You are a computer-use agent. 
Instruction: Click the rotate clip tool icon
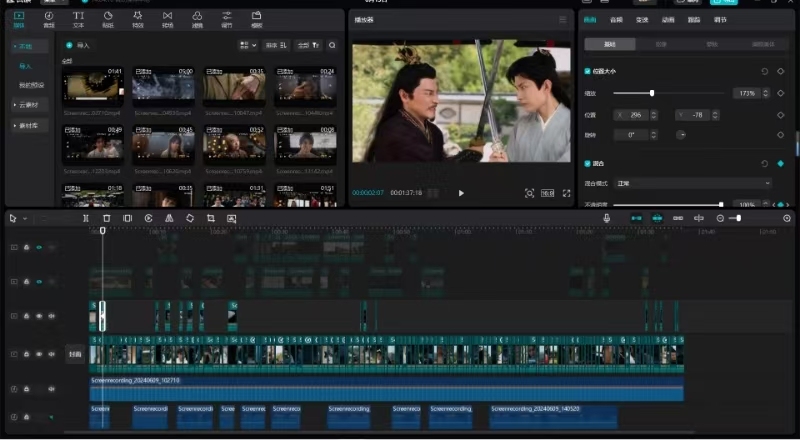[x=190, y=218]
